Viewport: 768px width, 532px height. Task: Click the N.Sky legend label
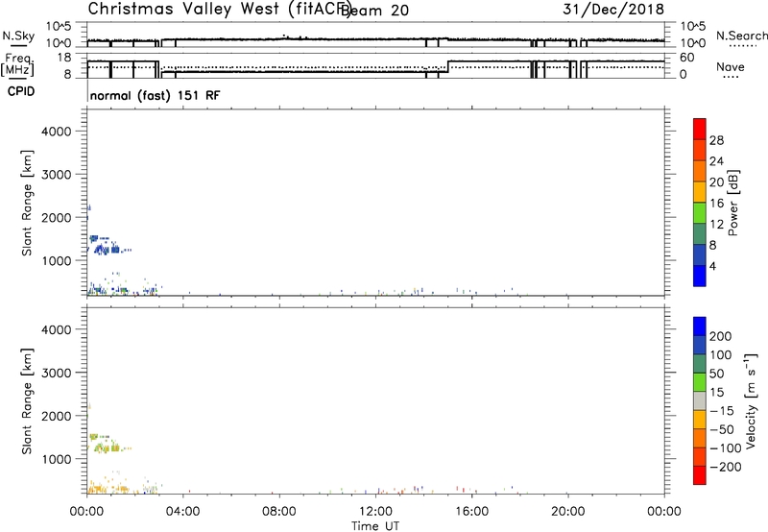[18, 36]
